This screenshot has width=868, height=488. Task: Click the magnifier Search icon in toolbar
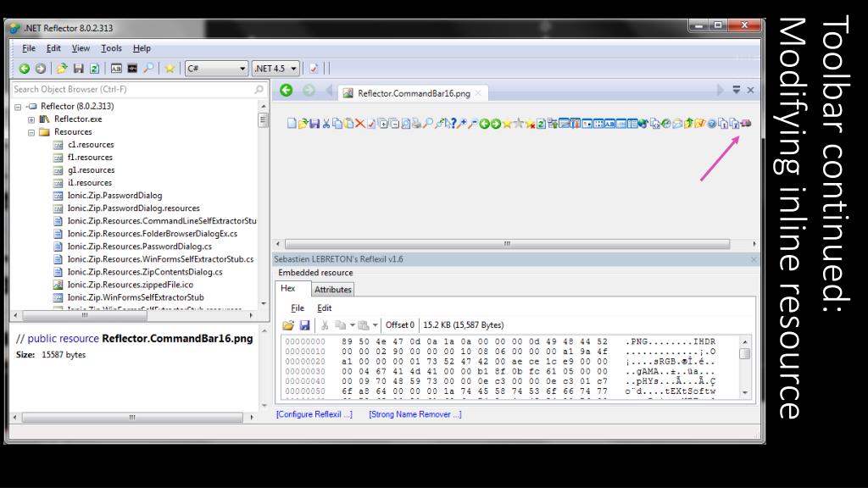pos(148,69)
